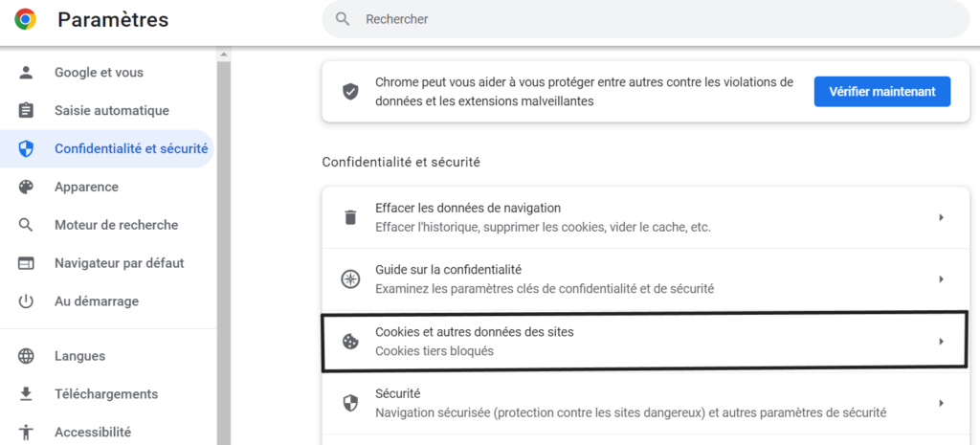Open Confidentialité et sécurité menu item
The image size is (980, 445).
point(107,148)
